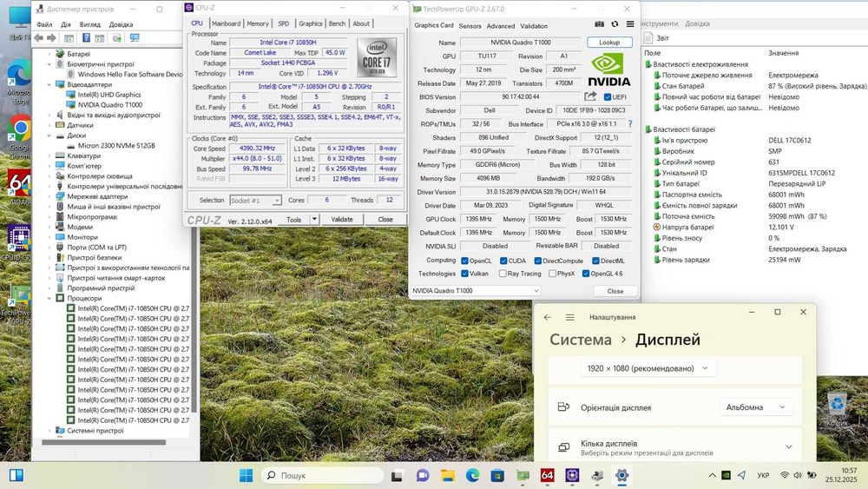868x489 pixels.
Task: Toggle the PhysX checkbox in GPU-Z
Action: (x=552, y=274)
